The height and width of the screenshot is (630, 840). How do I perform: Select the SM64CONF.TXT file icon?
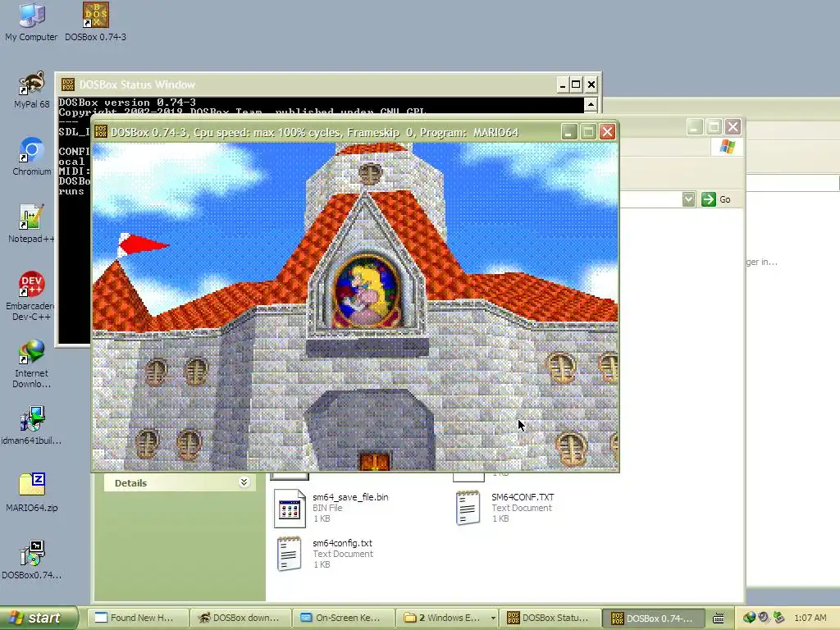468,509
